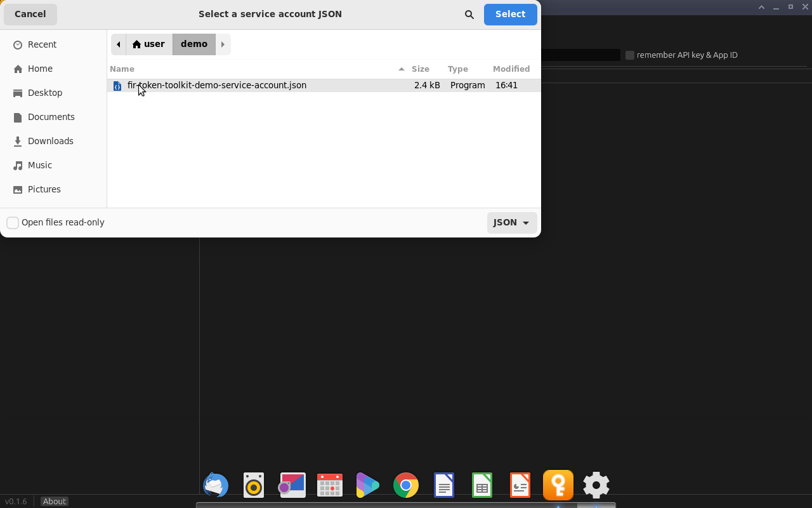Image resolution: width=812 pixels, height=508 pixels.
Task: Select the demo breadcrumb folder
Action: point(194,44)
